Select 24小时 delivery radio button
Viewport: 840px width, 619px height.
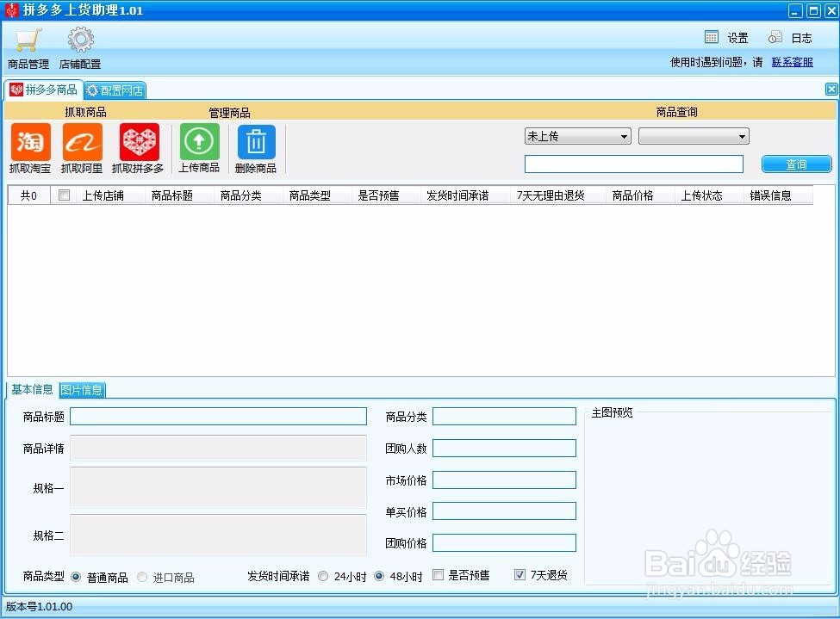click(x=323, y=576)
